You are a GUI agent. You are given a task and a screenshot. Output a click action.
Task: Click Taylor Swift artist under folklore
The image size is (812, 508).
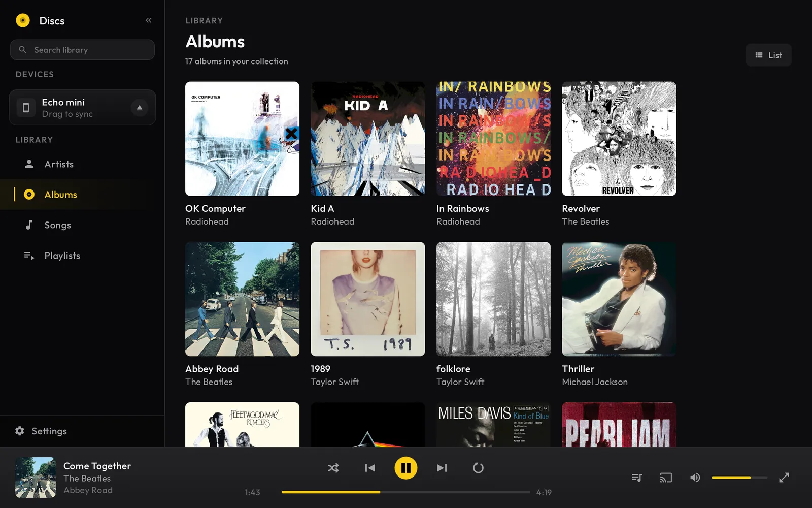click(460, 382)
